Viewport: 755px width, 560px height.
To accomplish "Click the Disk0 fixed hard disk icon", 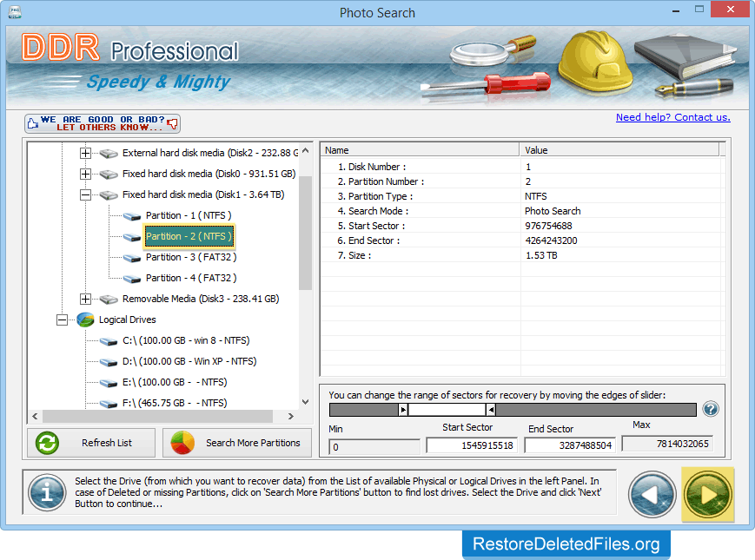I will point(109,175).
